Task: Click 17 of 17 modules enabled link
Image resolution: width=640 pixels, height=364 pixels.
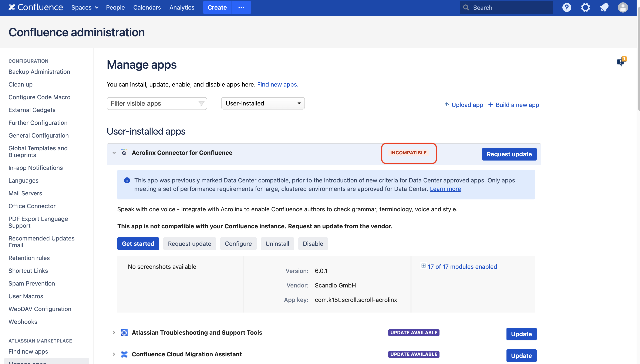Action: click(x=462, y=266)
